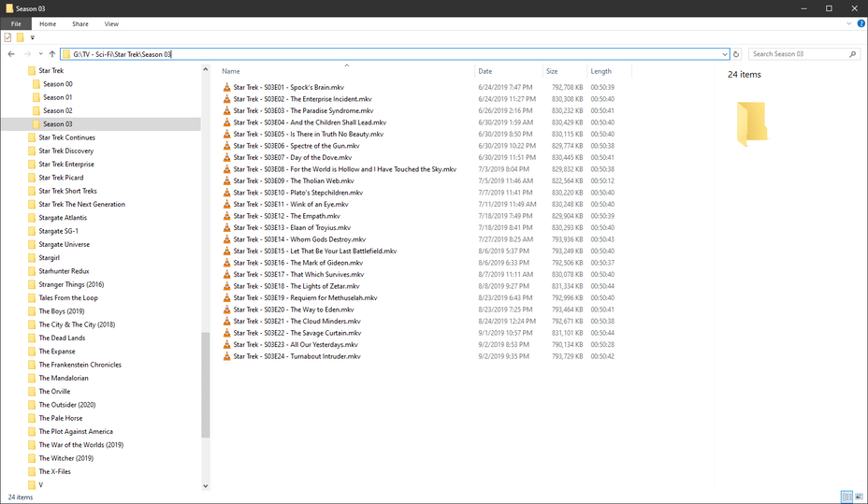Open The Expanse folder
The image size is (868, 504).
pyautogui.click(x=56, y=352)
